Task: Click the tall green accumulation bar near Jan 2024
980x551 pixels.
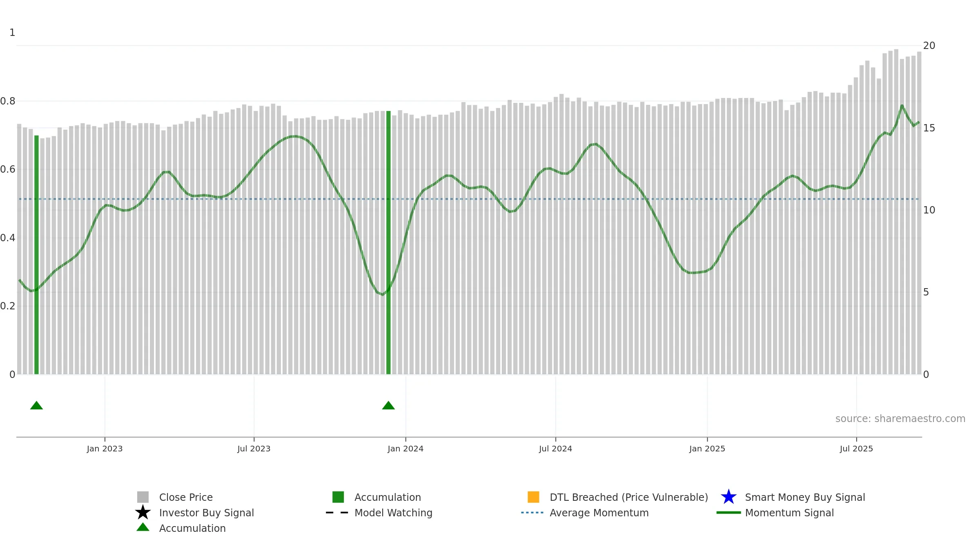Action: (x=388, y=242)
